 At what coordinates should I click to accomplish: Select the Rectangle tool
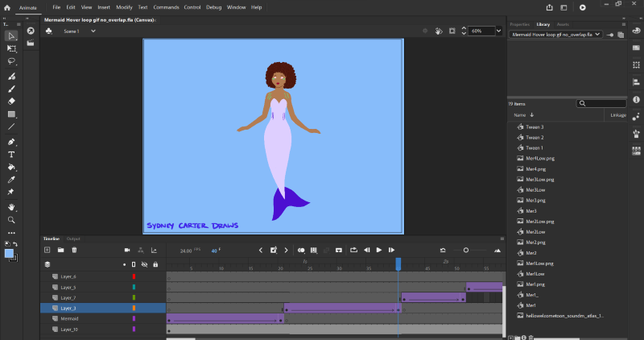tap(11, 114)
